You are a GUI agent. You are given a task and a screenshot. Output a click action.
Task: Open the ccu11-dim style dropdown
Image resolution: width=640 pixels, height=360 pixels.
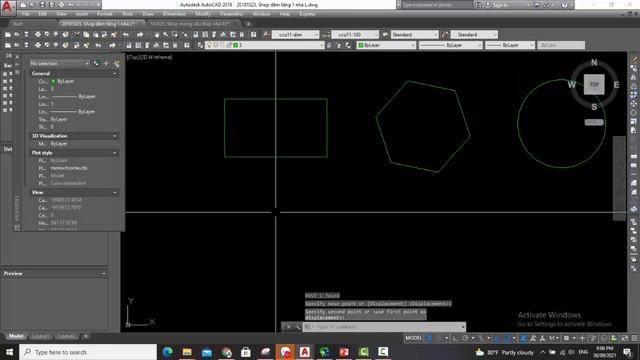[296, 35]
